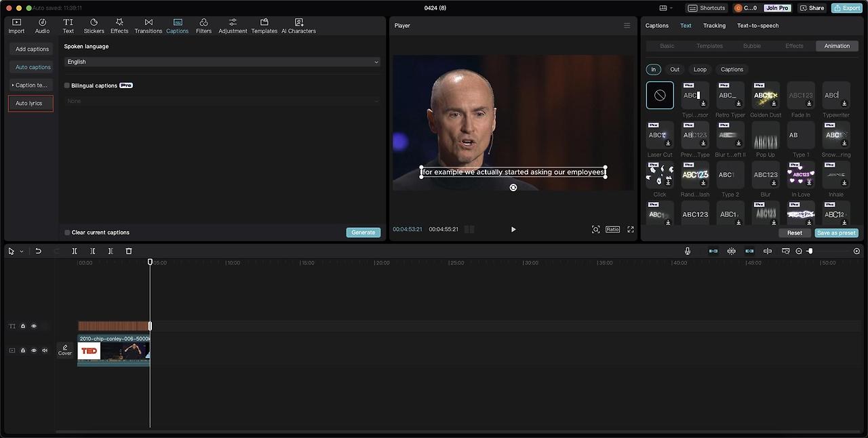This screenshot has width=868, height=438.
Task: Open the scope/zoom preview icon in player
Action: (595, 229)
